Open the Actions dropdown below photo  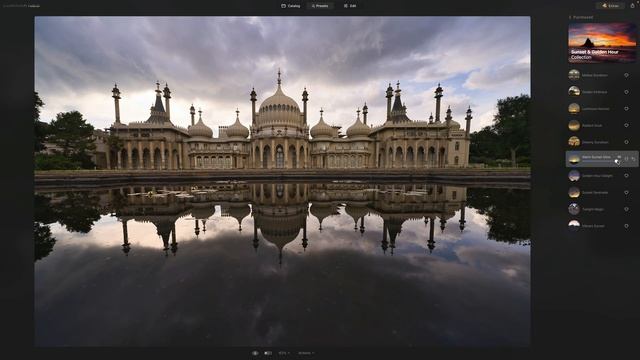pyautogui.click(x=306, y=353)
